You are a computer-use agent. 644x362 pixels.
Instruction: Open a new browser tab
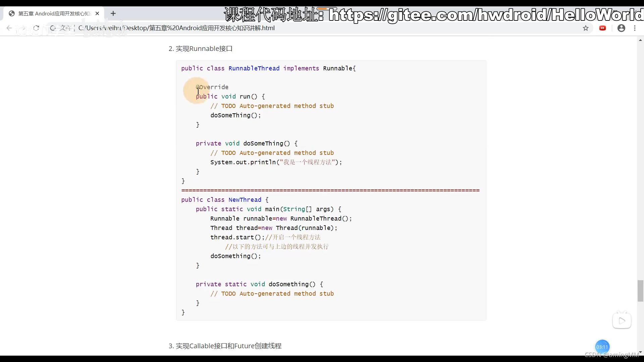click(113, 13)
